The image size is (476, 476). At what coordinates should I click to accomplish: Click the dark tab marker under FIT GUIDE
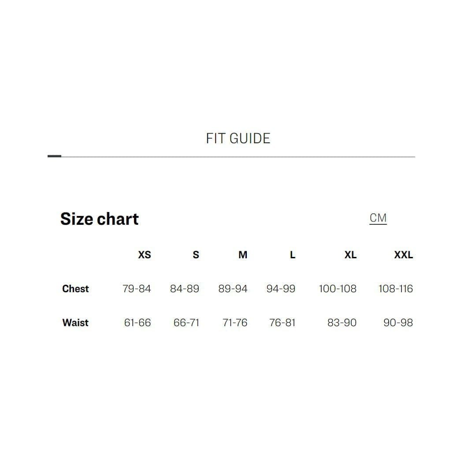[54, 156]
